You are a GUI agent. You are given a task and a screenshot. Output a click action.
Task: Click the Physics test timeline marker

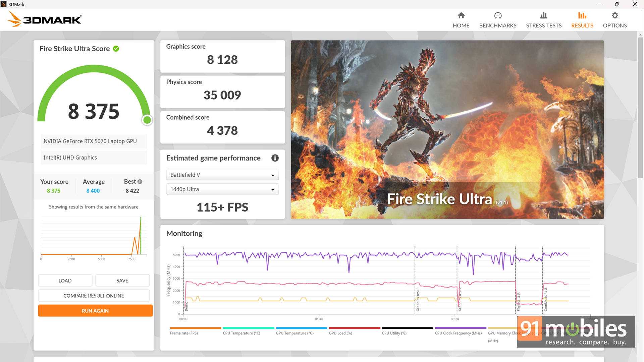[518, 302]
